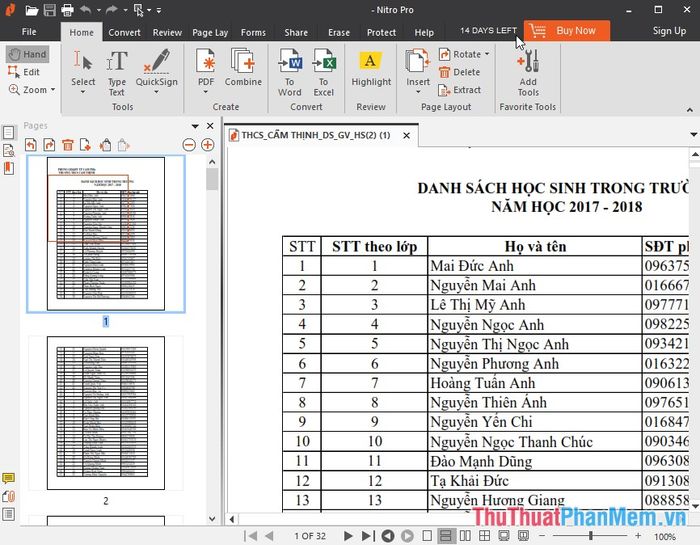Viewport: 700px width, 545px height.
Task: Activate the Hand tool
Action: click(28, 54)
